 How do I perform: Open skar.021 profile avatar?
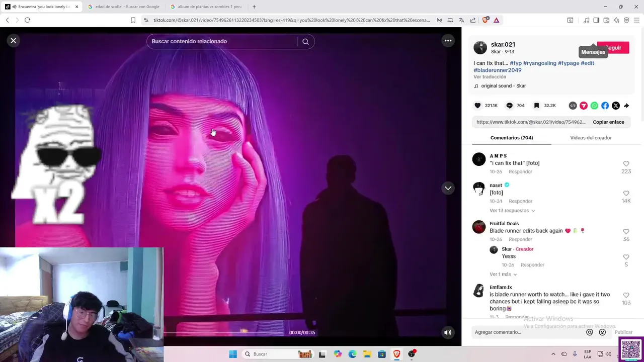pos(480,48)
